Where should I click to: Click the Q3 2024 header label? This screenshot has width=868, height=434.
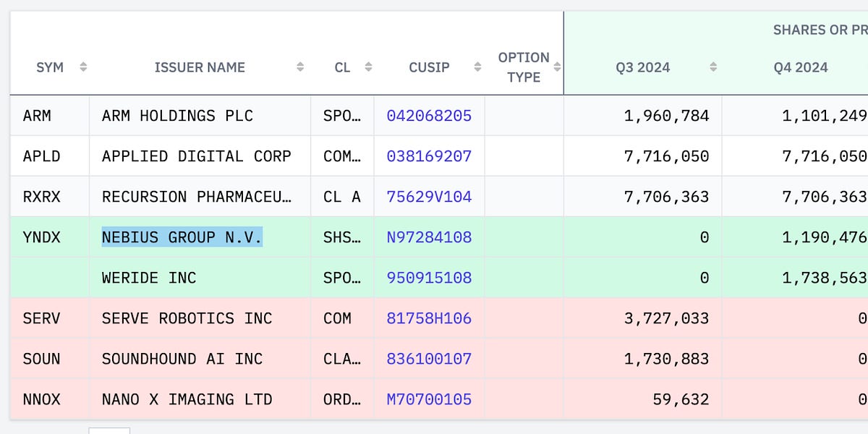(643, 67)
